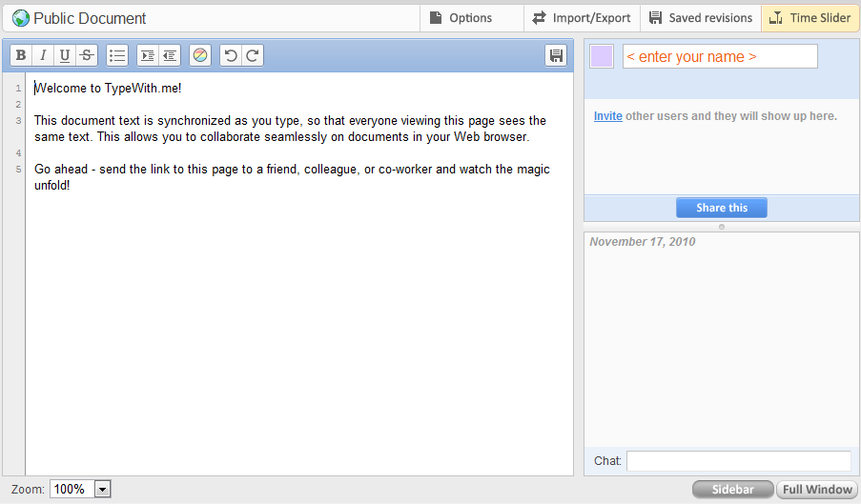The height and width of the screenshot is (504, 861).
Task: Pick your user color swatch
Action: click(602, 56)
